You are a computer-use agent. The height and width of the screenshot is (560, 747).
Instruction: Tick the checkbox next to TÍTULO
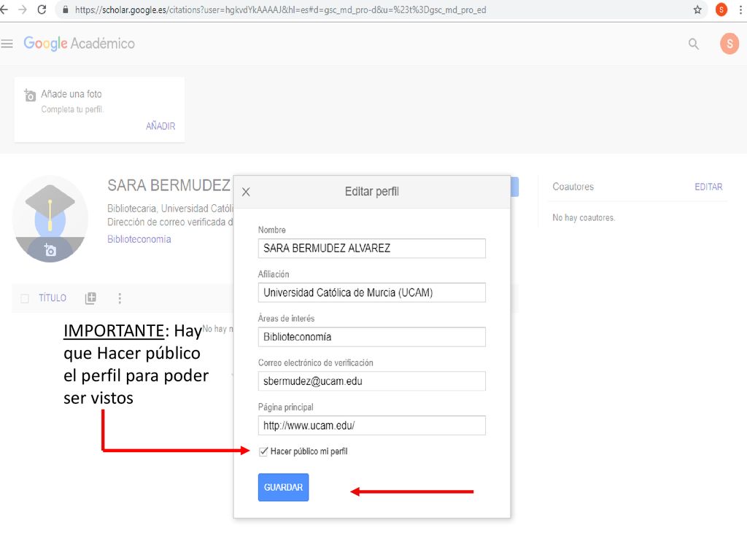[25, 298]
